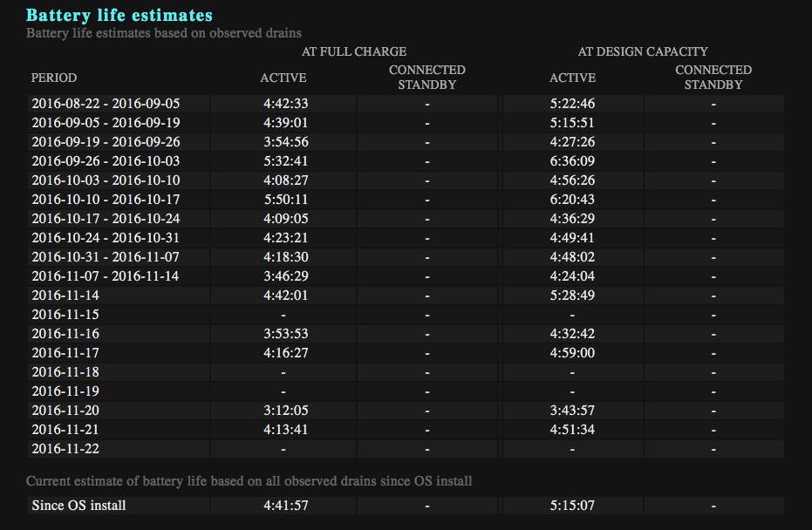Click the 2016-10-17 - 2016-10-24 period cell
Image resolution: width=812 pixels, height=530 pixels.
point(106,219)
